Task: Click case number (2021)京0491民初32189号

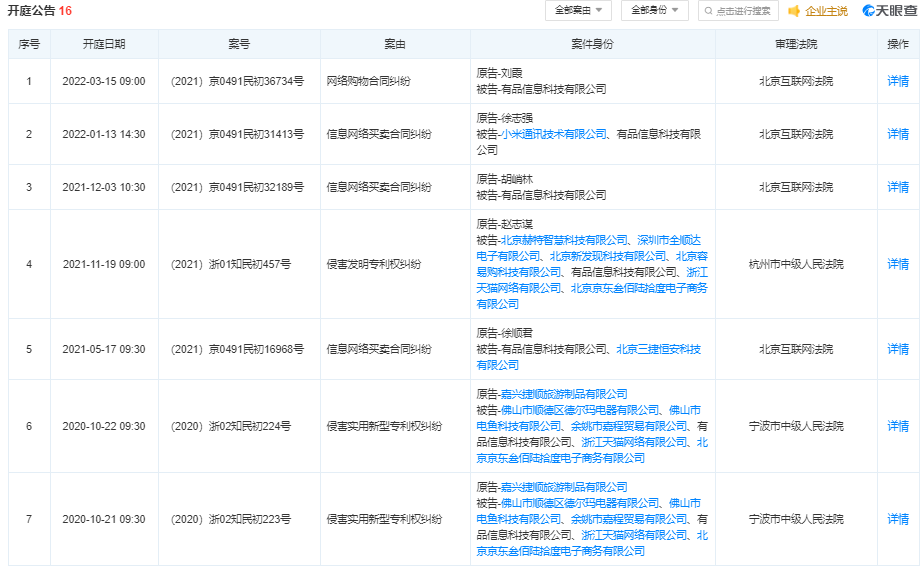Action: [237, 187]
